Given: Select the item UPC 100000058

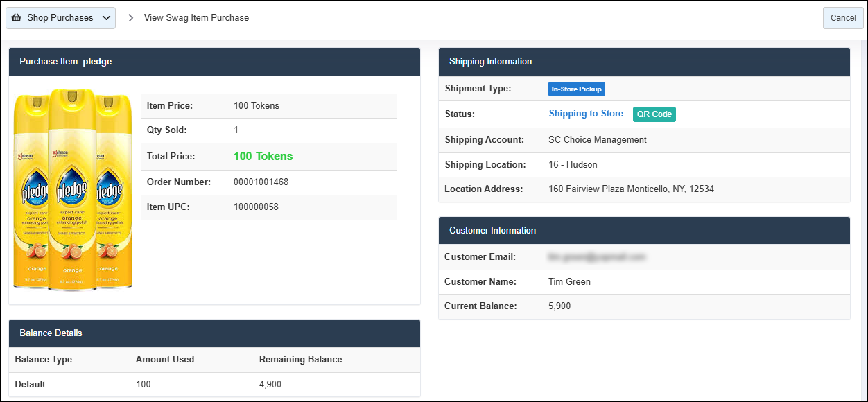Looking at the screenshot, I should coord(256,207).
